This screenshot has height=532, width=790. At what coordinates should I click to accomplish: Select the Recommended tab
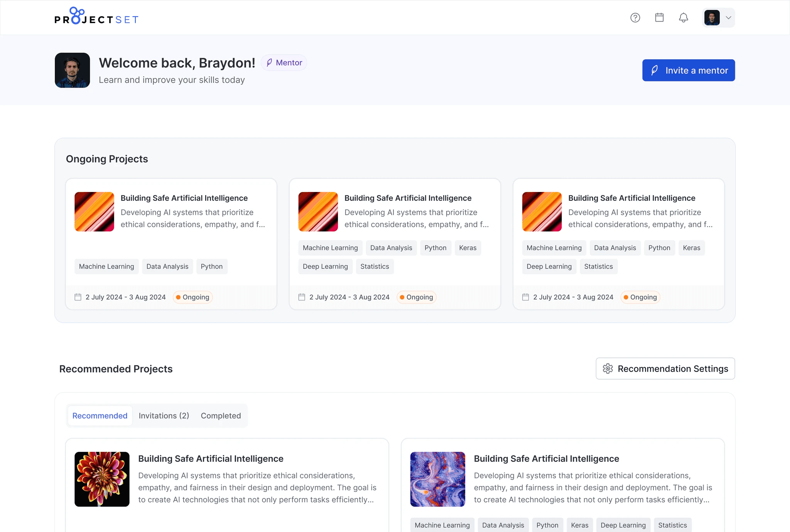100,416
